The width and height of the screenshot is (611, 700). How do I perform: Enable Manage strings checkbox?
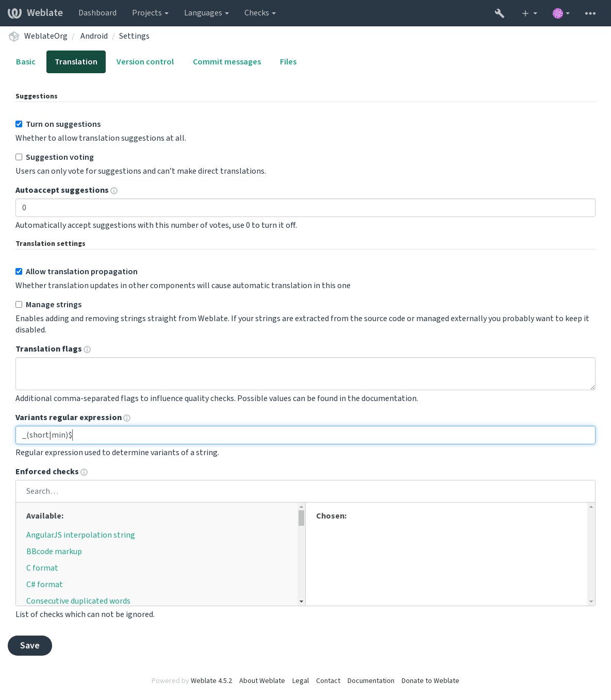coord(19,305)
